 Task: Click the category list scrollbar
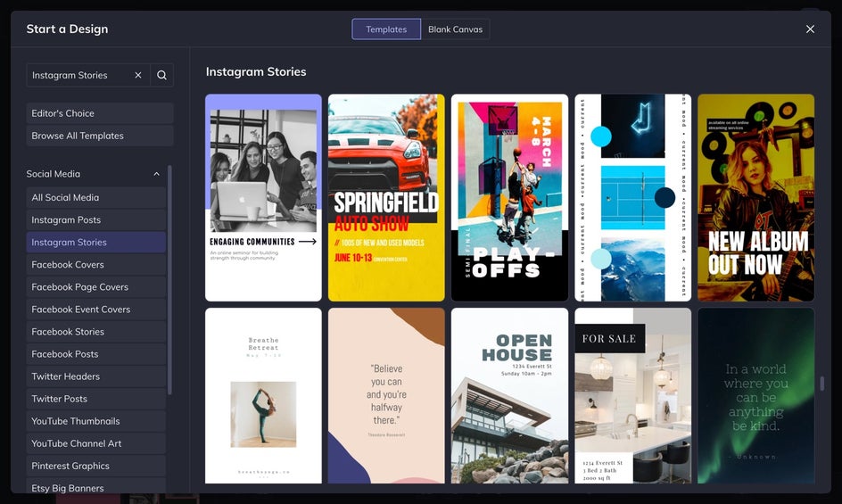point(169,280)
